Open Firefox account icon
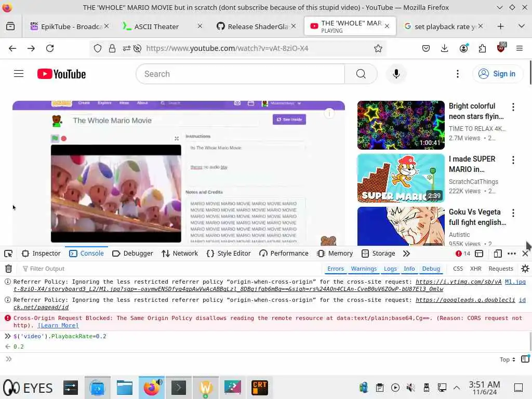The width and height of the screenshot is (532, 399). tap(463, 48)
